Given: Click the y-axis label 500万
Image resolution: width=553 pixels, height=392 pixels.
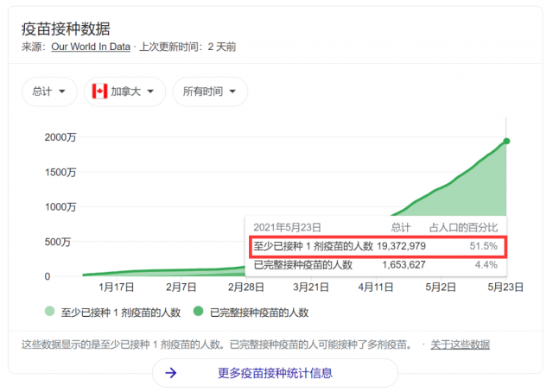Looking at the screenshot, I should 58,242.
